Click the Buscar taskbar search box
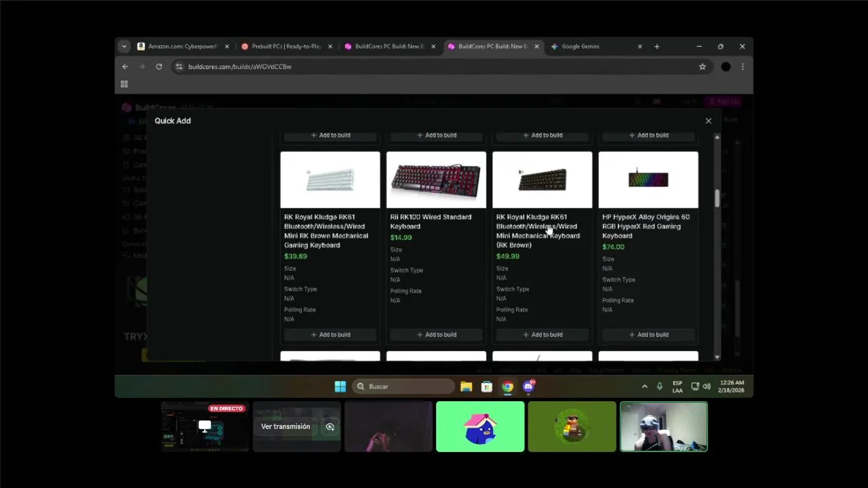 pyautogui.click(x=403, y=386)
